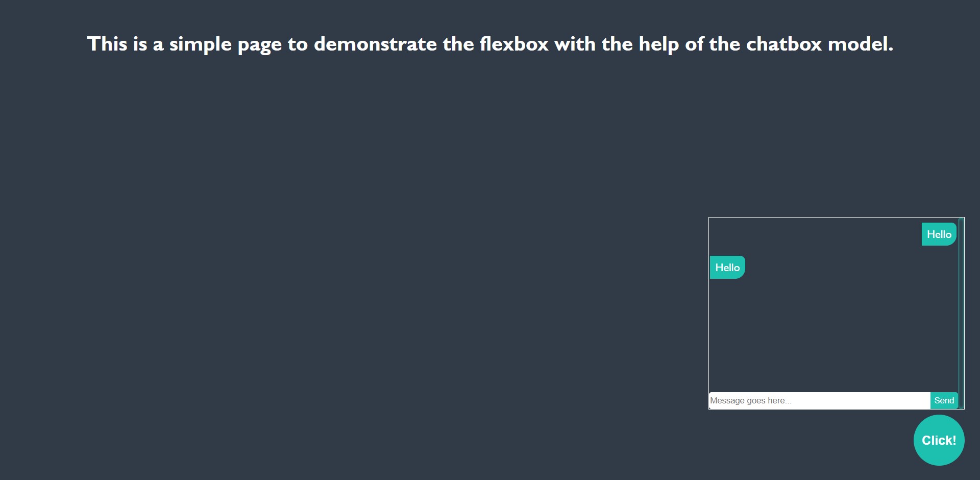Click the word "help" in the heading
This screenshot has height=480, width=980.
(x=659, y=45)
